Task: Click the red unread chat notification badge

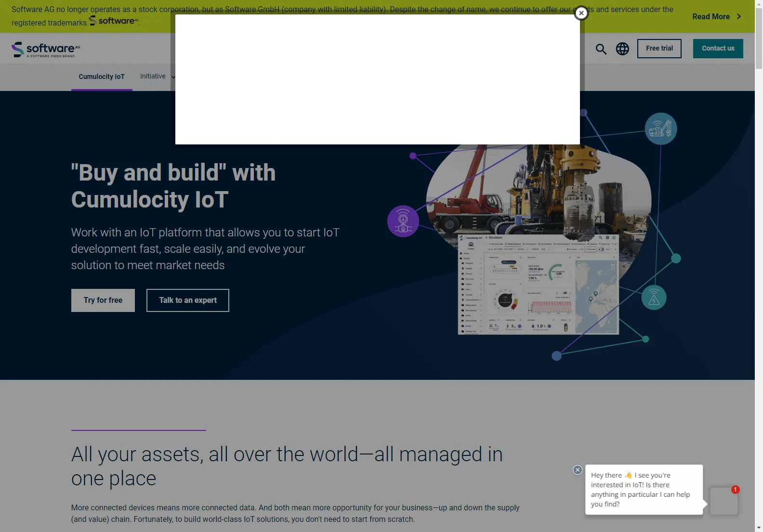Action: pos(735,490)
